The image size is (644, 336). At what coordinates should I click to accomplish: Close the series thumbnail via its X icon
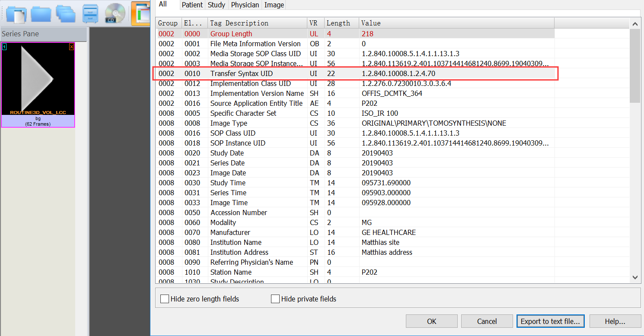(x=71, y=47)
